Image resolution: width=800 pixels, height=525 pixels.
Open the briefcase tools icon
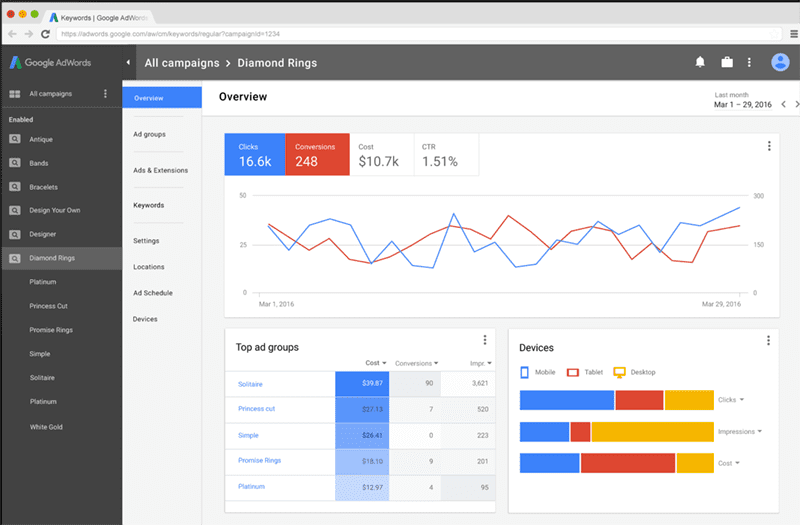coord(727,63)
